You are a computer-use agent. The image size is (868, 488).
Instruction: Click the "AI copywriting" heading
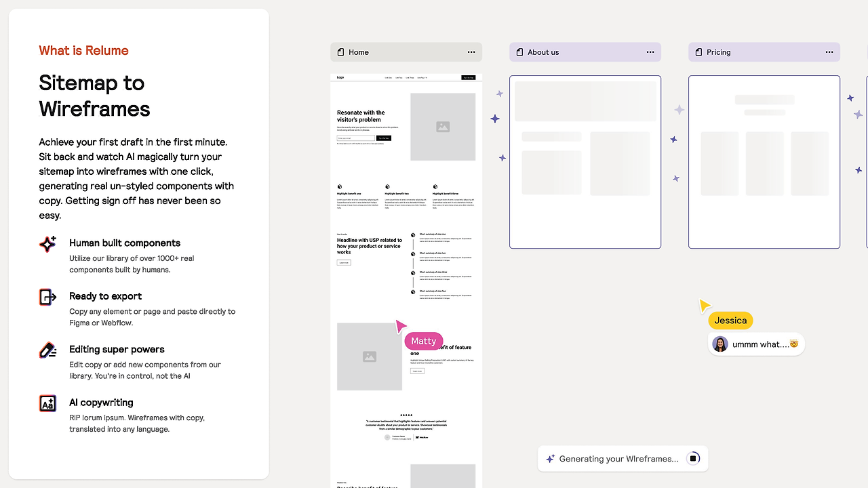point(101,403)
